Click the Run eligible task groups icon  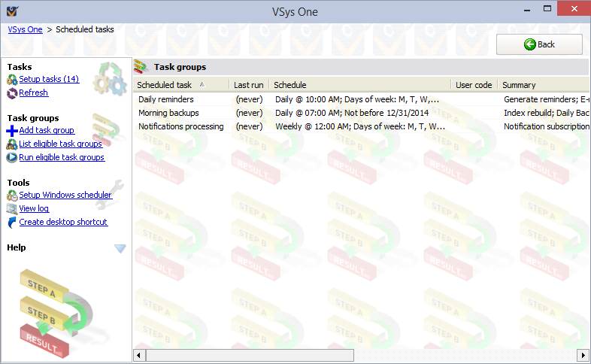(12, 158)
